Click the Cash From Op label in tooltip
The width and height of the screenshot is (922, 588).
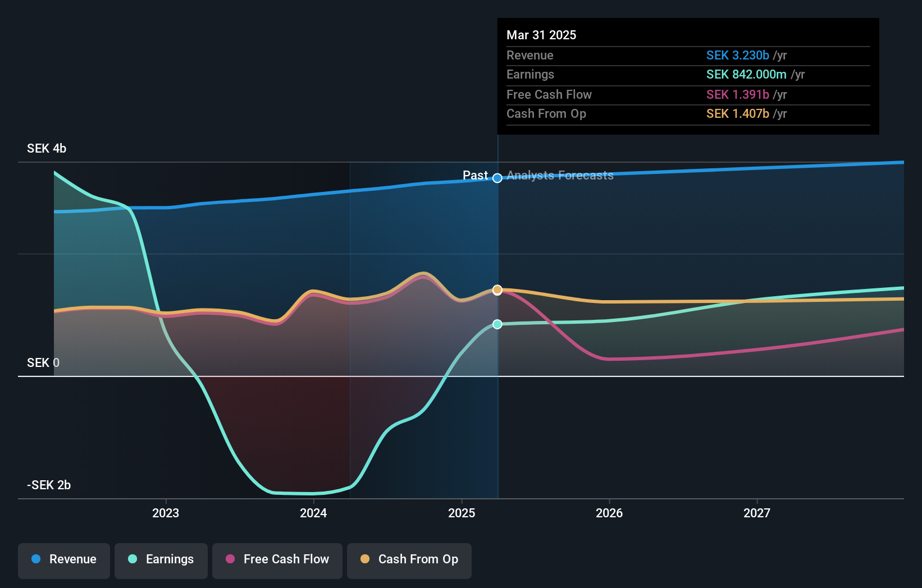(546, 114)
